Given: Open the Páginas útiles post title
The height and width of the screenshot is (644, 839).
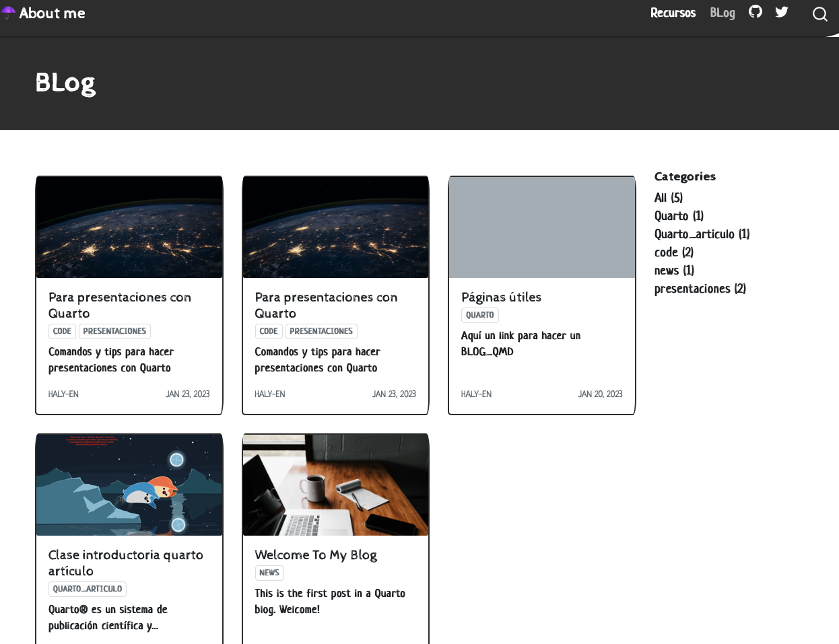Looking at the screenshot, I should [501, 297].
